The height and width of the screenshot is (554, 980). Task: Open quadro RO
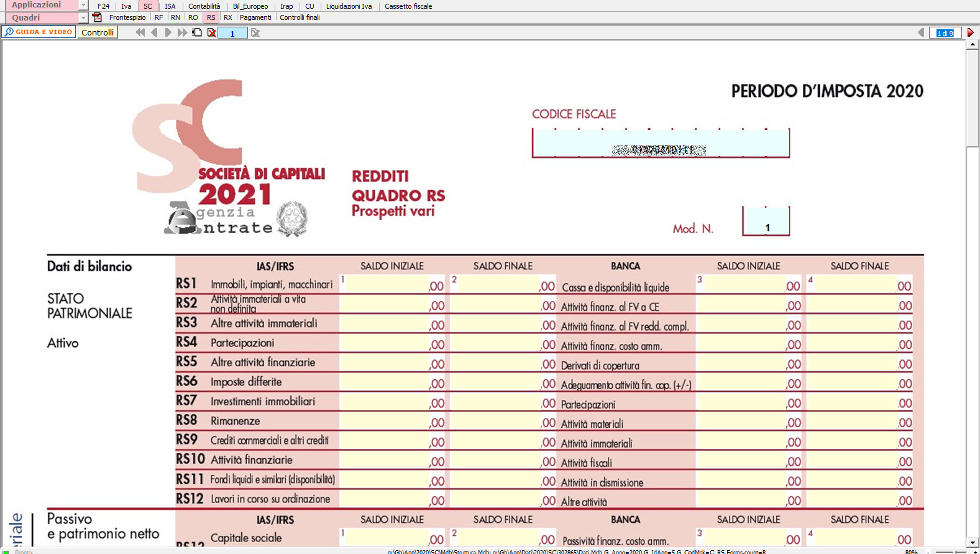pyautogui.click(x=193, y=17)
